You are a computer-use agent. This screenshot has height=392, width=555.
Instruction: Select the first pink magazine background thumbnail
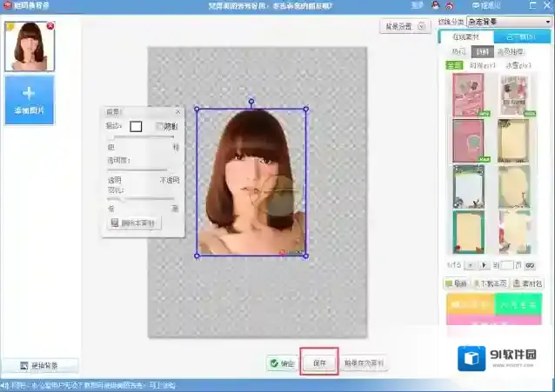coord(467,94)
